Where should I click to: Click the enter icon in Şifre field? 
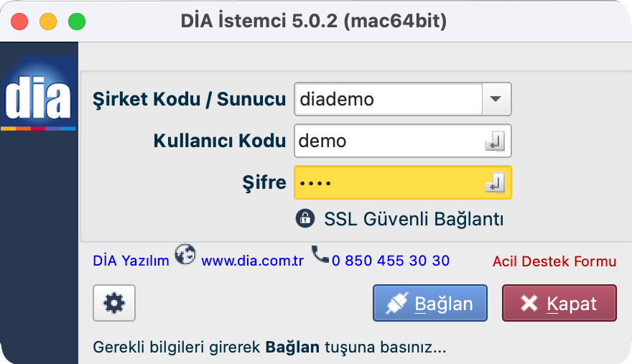tap(494, 183)
